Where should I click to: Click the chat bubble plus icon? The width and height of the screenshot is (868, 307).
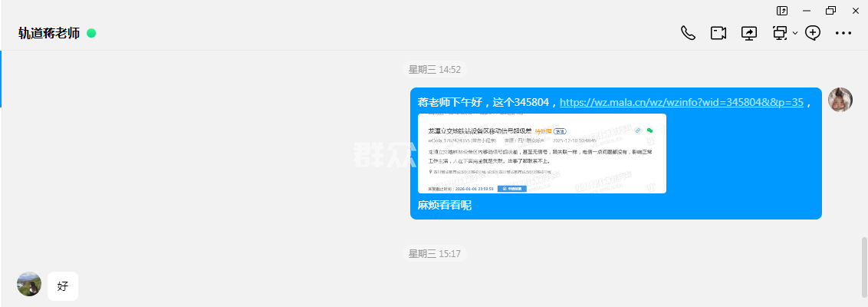pyautogui.click(x=813, y=33)
